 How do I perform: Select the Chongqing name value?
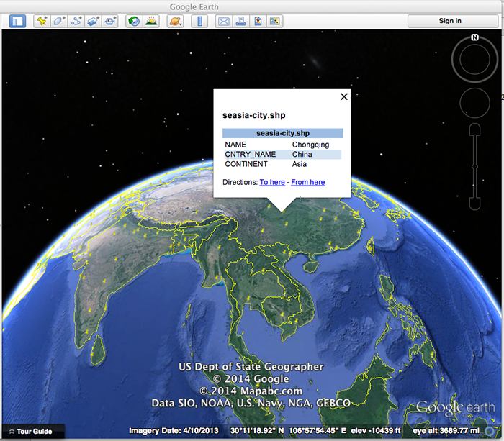coord(310,145)
